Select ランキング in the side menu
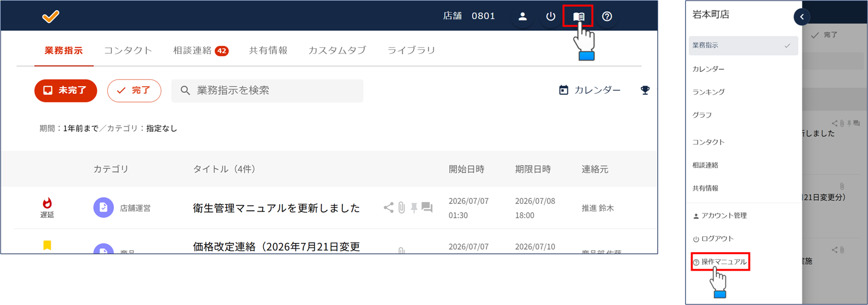 (708, 92)
